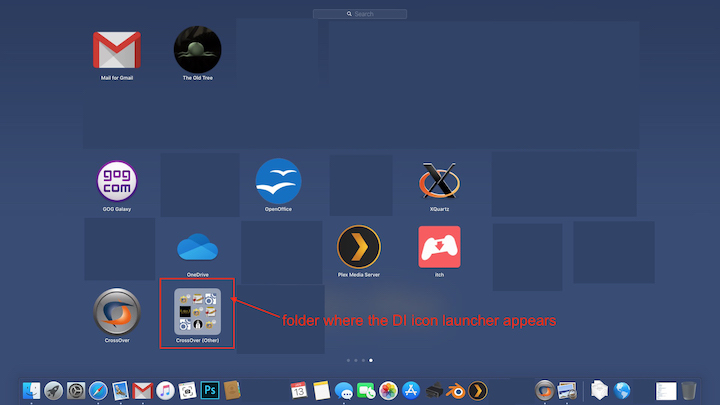Launch Photoshop from the Dock

point(210,391)
